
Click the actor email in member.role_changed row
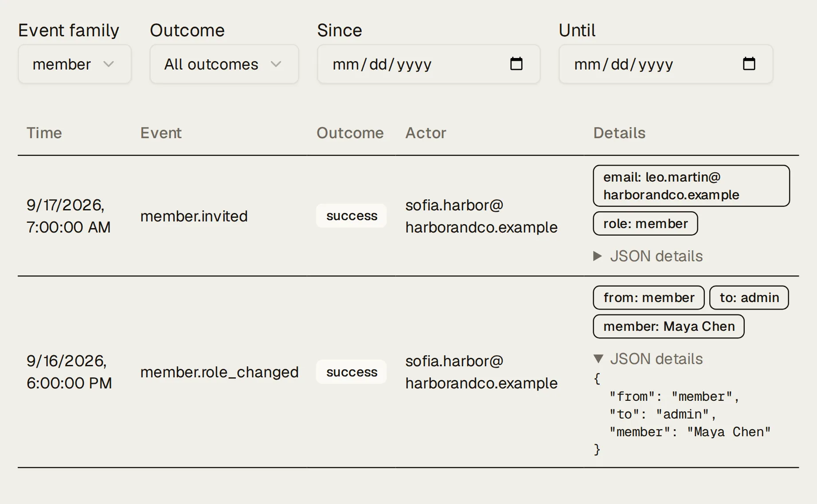[481, 372]
